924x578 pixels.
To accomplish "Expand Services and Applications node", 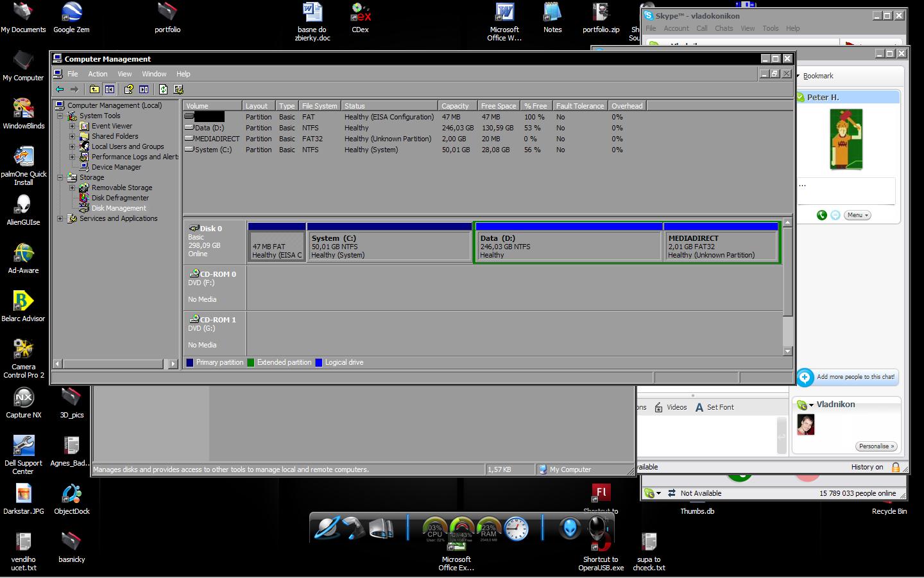I will 60,218.
